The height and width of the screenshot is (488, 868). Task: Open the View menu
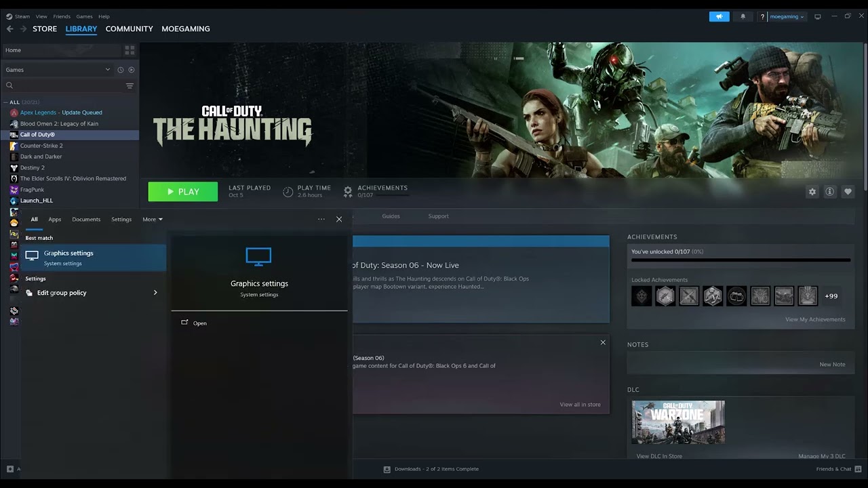(41, 16)
